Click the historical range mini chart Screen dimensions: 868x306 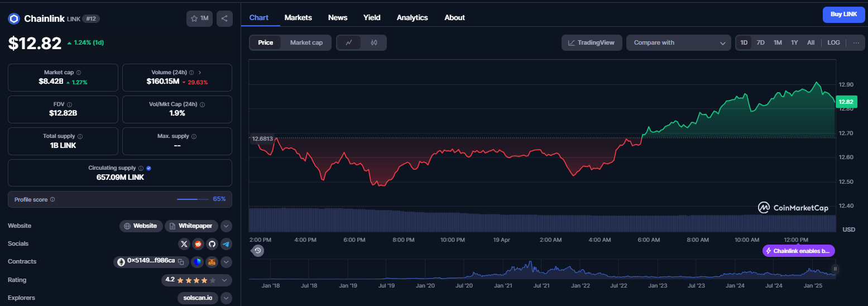[542, 269]
